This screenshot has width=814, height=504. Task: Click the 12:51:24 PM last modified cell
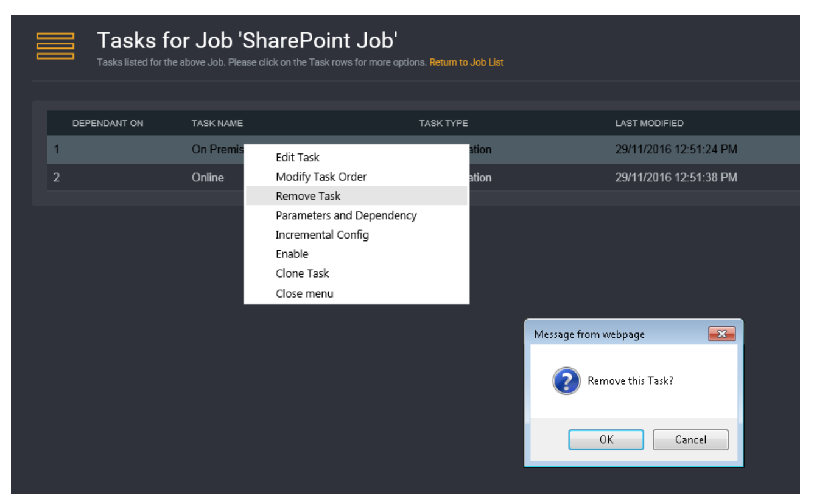click(x=676, y=149)
